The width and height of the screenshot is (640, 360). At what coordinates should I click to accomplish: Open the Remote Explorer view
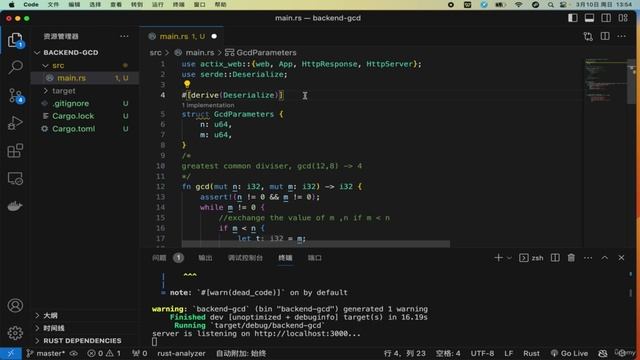point(15,178)
